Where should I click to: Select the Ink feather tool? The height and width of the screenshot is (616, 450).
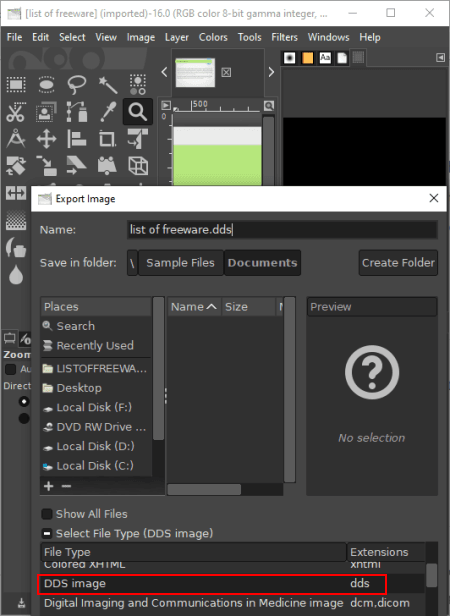(16, 248)
